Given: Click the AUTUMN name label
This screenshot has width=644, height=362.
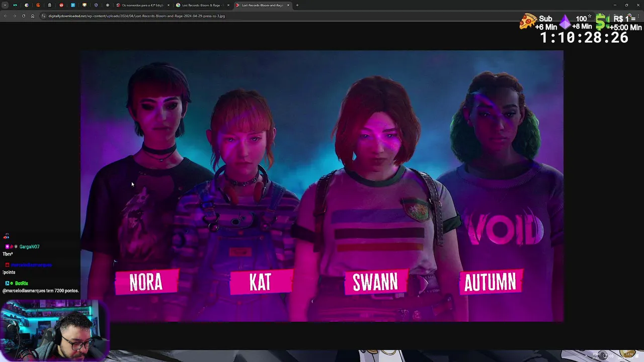Looking at the screenshot, I should [491, 282].
